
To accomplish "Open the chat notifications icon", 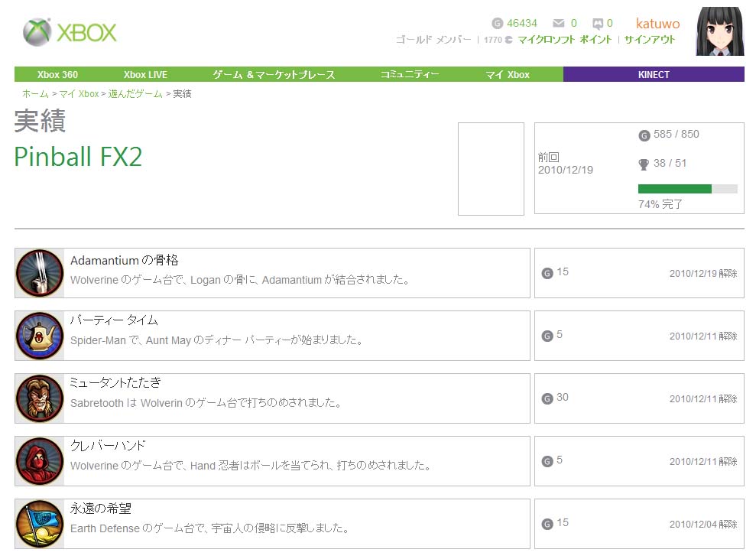I will (598, 23).
